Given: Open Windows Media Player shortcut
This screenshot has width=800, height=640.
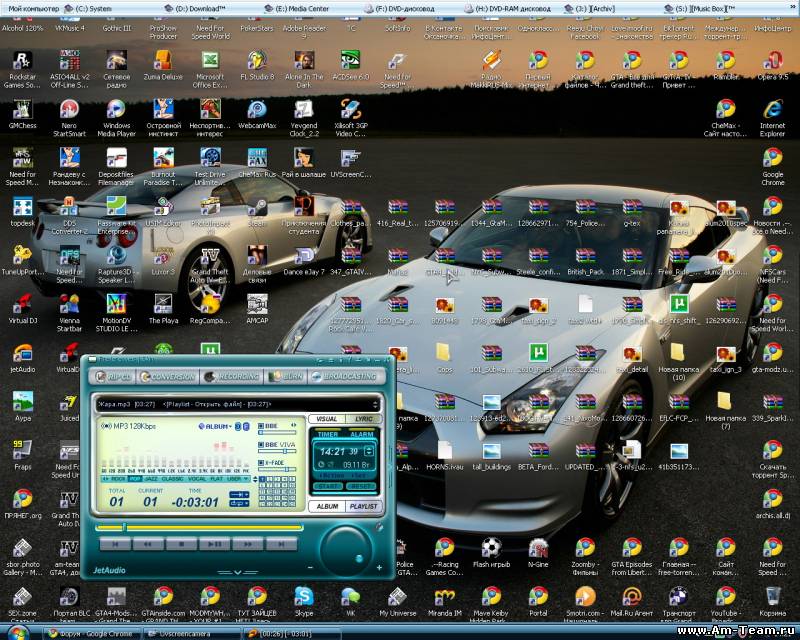Looking at the screenshot, I should (x=116, y=118).
